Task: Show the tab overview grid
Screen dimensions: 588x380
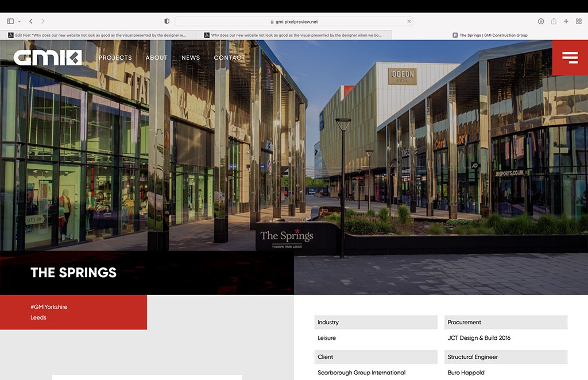Action: coord(579,21)
